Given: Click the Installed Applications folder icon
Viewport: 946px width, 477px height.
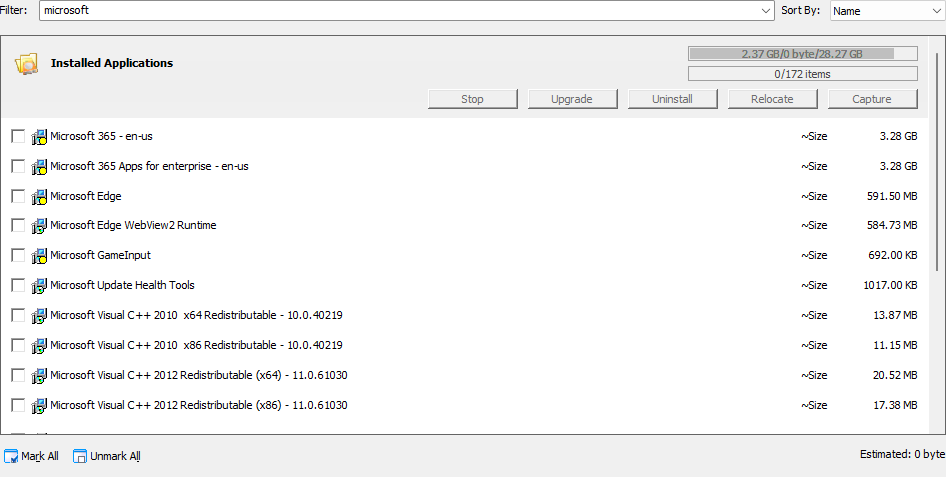Looking at the screenshot, I should click(x=26, y=64).
